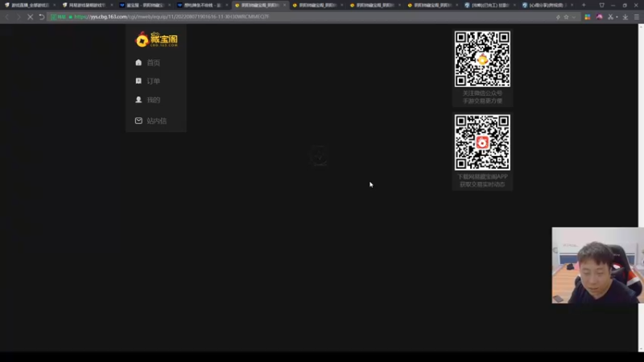Stop loading the page

coord(30,17)
